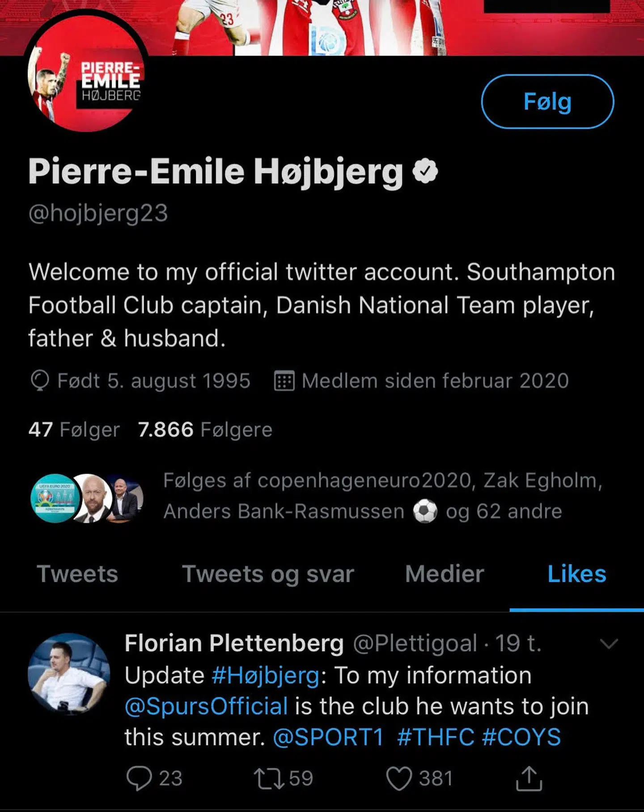Select the Likes tab
The width and height of the screenshot is (644, 812).
(576, 574)
